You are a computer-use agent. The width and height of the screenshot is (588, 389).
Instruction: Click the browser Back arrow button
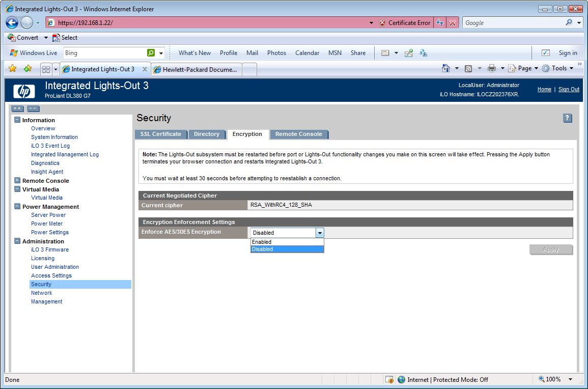click(x=12, y=23)
